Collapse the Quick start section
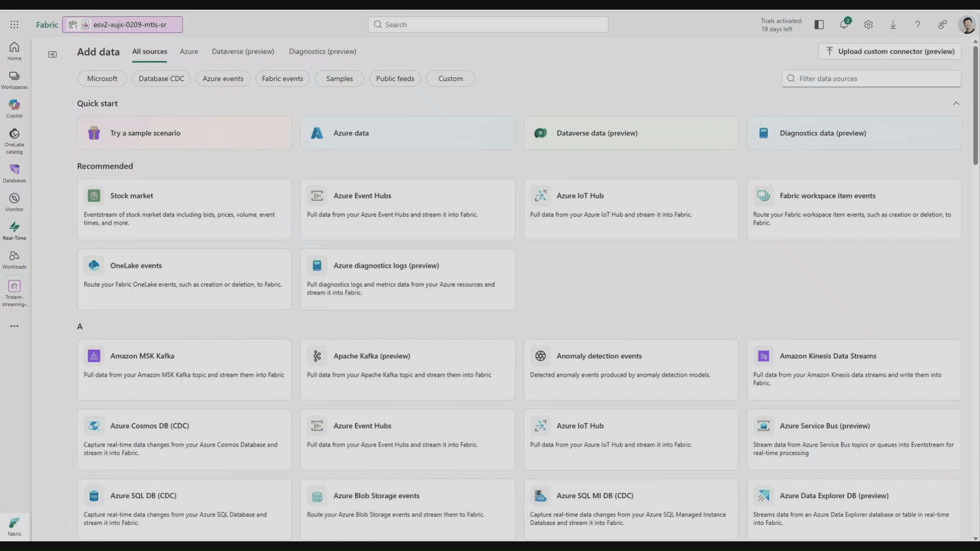Image resolution: width=980 pixels, height=551 pixels. (x=957, y=103)
